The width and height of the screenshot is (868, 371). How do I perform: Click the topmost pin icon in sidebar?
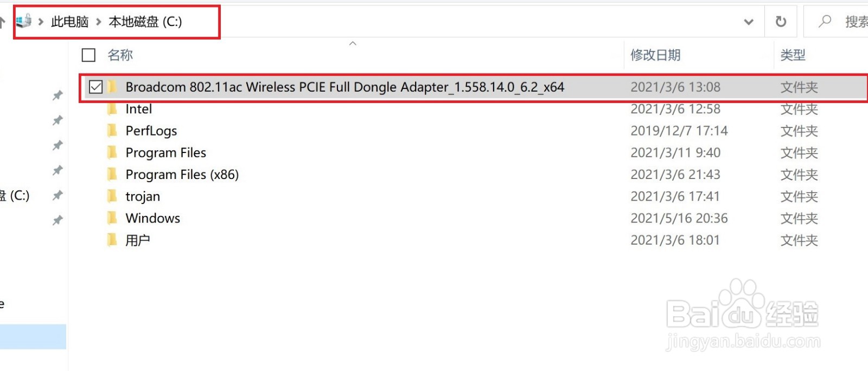tap(58, 95)
